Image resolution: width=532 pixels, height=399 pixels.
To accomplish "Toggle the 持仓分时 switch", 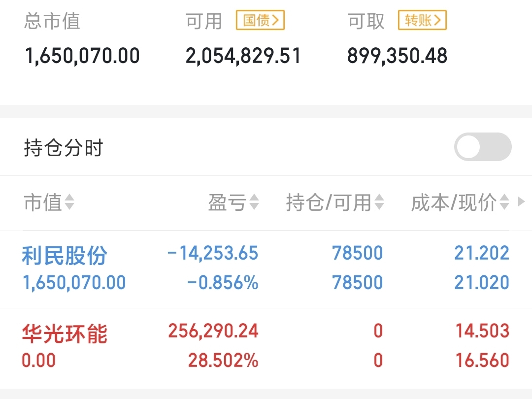I will [x=483, y=147].
